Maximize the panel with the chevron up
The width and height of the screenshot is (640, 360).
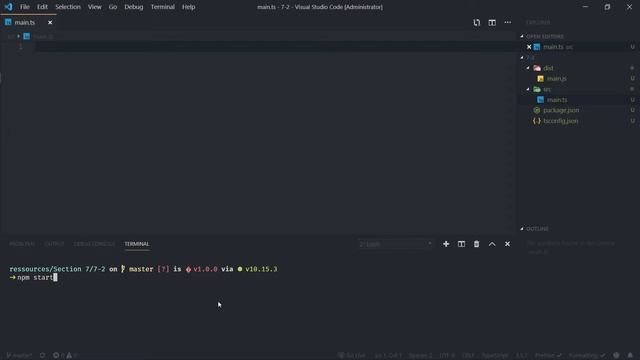pos(492,244)
